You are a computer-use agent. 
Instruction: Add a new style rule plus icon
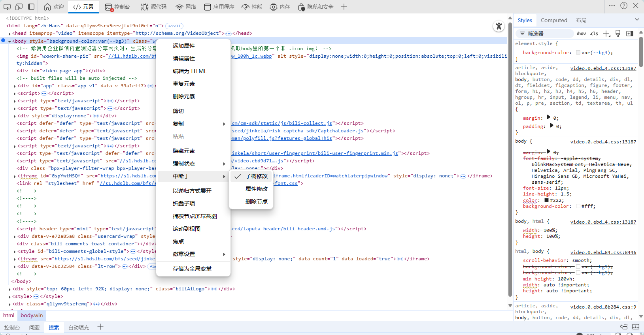point(606,34)
